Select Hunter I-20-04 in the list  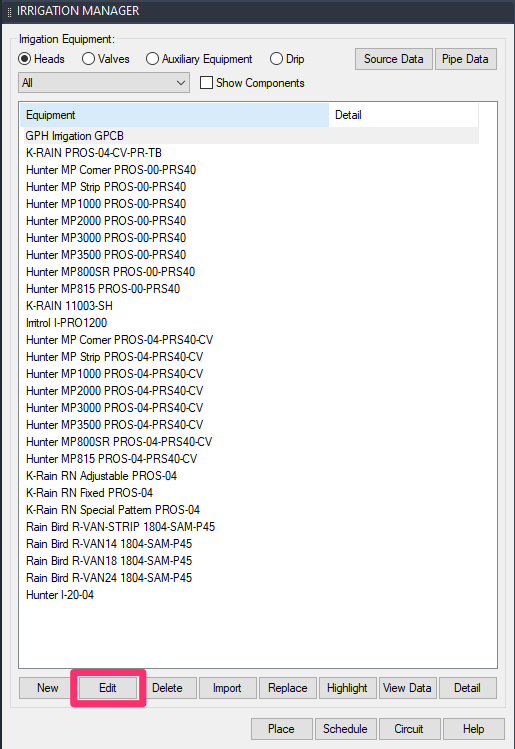click(x=60, y=594)
